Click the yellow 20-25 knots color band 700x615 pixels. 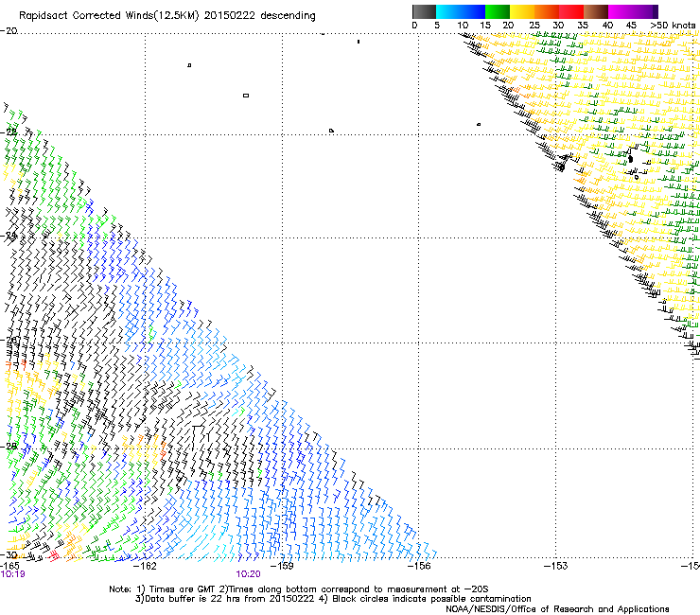click(x=522, y=11)
